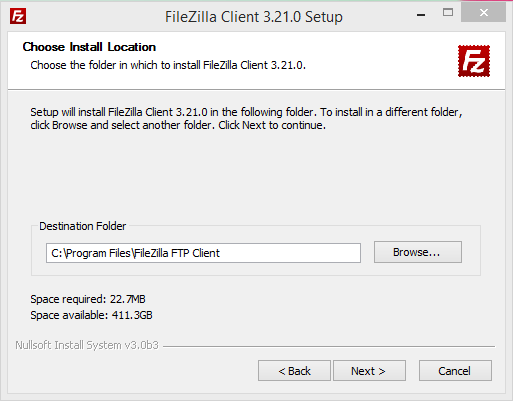Click the grayed-out maximize button
513x401 pixels.
pyautogui.click(x=448, y=13)
